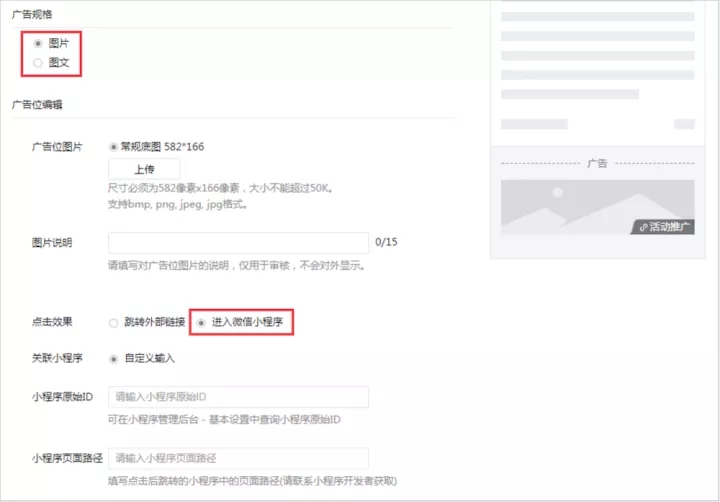
Task: Click the 582像素x166像素 size hint text
Action: [220, 188]
